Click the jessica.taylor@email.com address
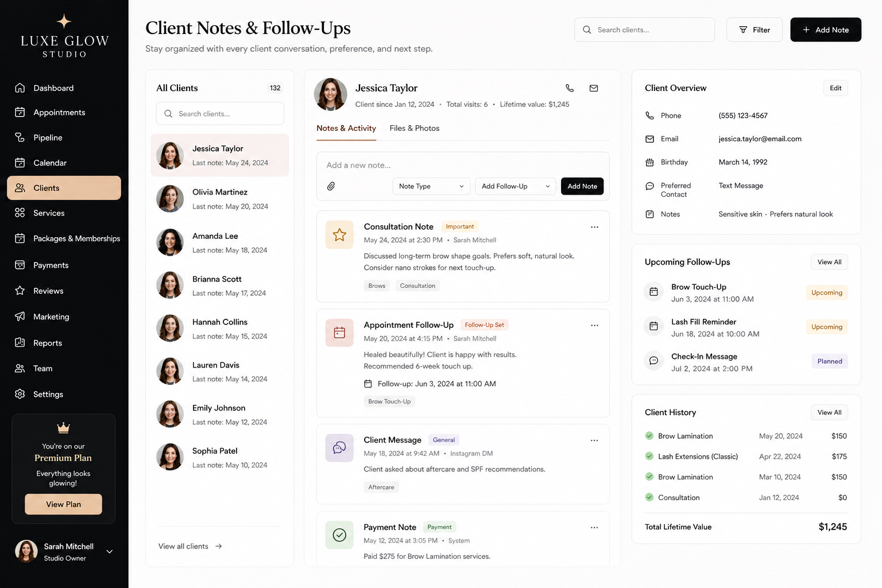This screenshot has height=588, width=882. coord(760,139)
